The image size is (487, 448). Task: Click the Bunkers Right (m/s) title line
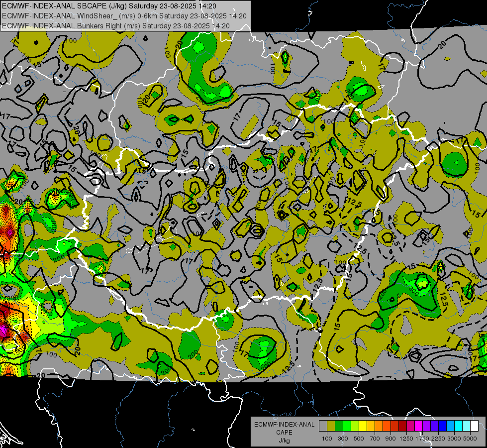coord(116,26)
